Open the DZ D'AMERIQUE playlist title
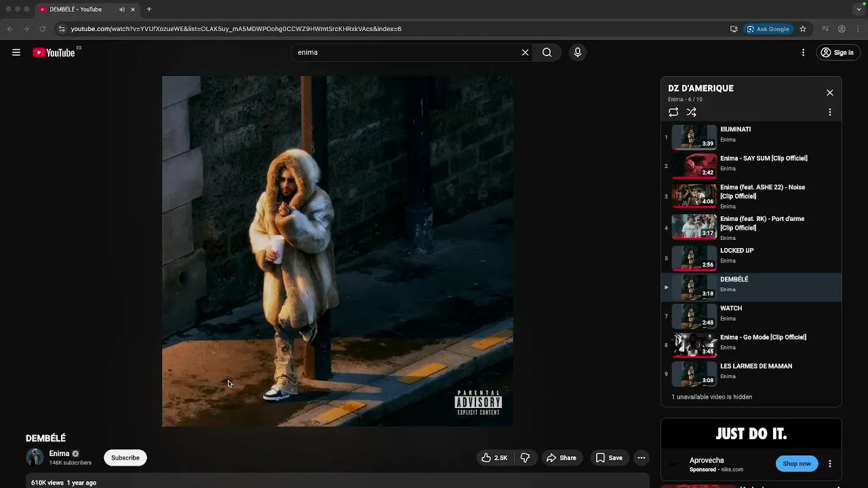The image size is (868, 488). coord(701,88)
